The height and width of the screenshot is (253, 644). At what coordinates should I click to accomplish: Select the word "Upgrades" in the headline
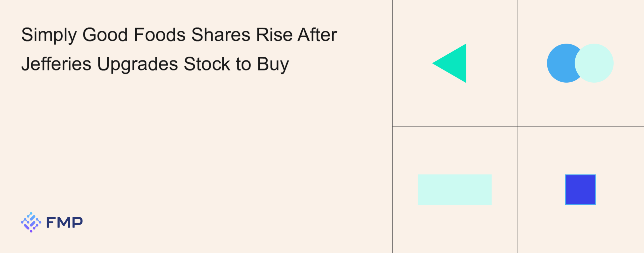coord(138,64)
